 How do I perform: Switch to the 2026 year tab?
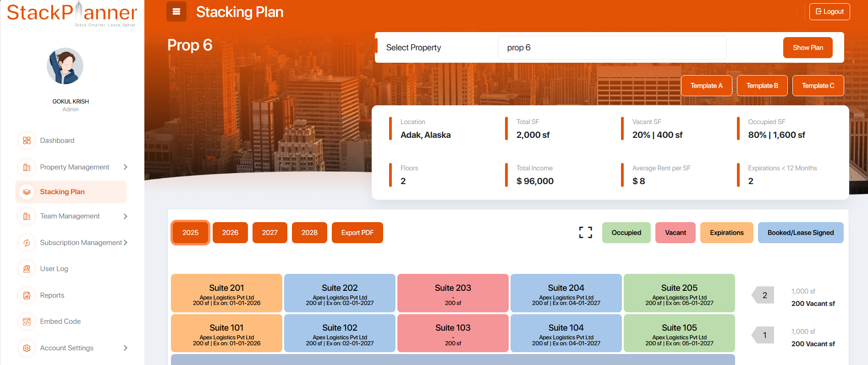(x=230, y=233)
